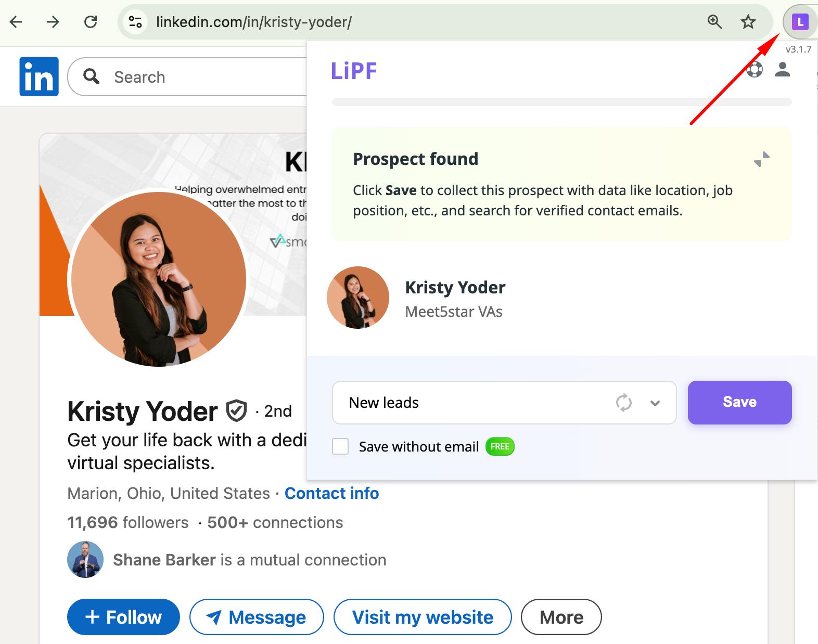Viewport: 818px width, 644px height.
Task: Click the verification shield badge next to Kristy Yoder
Action: tap(236, 411)
